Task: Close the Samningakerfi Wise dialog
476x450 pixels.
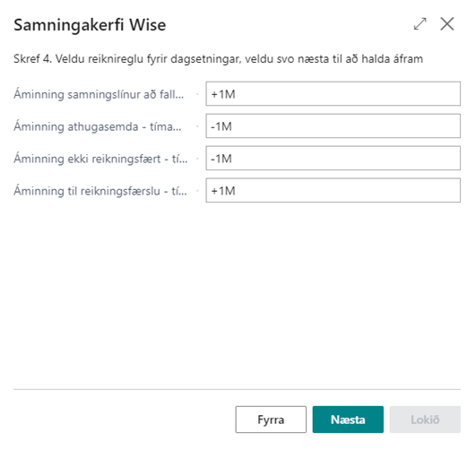Action: pos(447,24)
